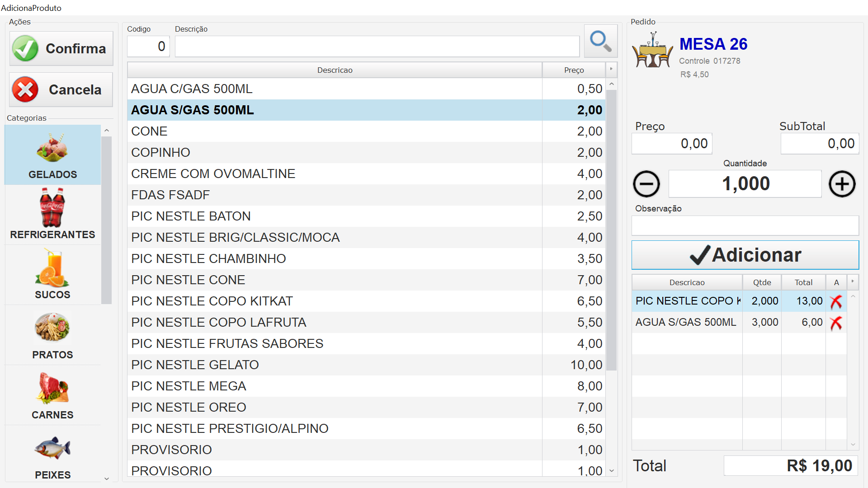Choose the SUCOS orange juice category
This screenshot has height=488, width=868.
52,275
